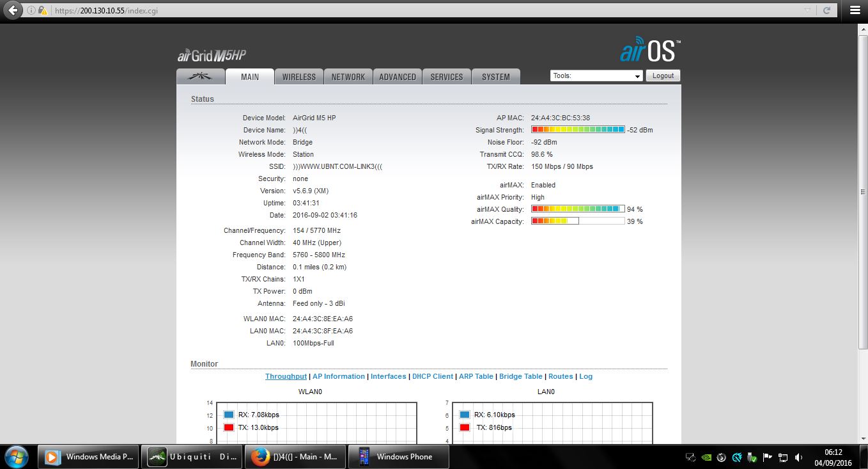Click the Uptime value 03:41:31
This screenshot has width=868, height=469.
click(306, 203)
